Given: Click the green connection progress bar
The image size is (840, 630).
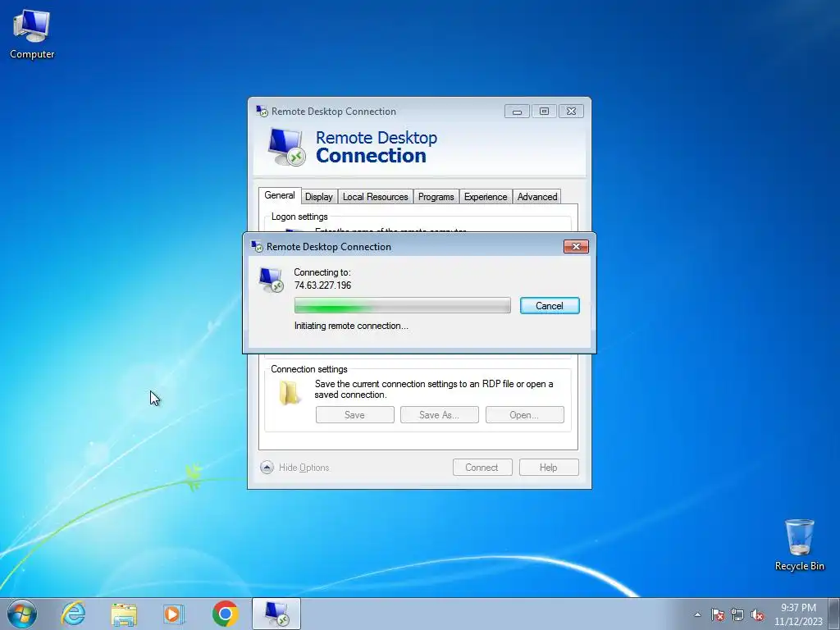Looking at the screenshot, I should pyautogui.click(x=402, y=305).
